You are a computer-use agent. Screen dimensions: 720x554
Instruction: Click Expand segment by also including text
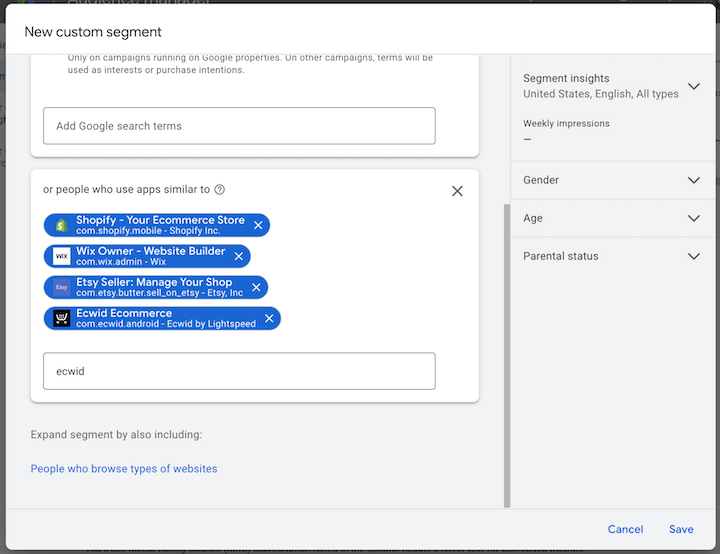coord(116,435)
